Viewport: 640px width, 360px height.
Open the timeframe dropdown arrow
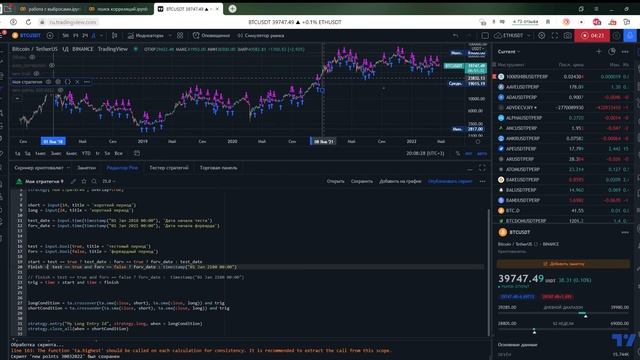click(102, 36)
